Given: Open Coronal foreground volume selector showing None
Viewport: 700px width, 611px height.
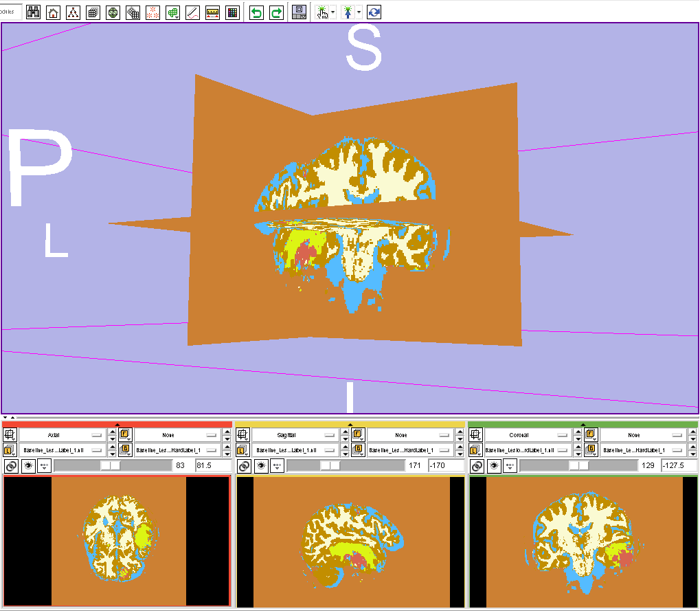Looking at the screenshot, I should pos(638,435).
